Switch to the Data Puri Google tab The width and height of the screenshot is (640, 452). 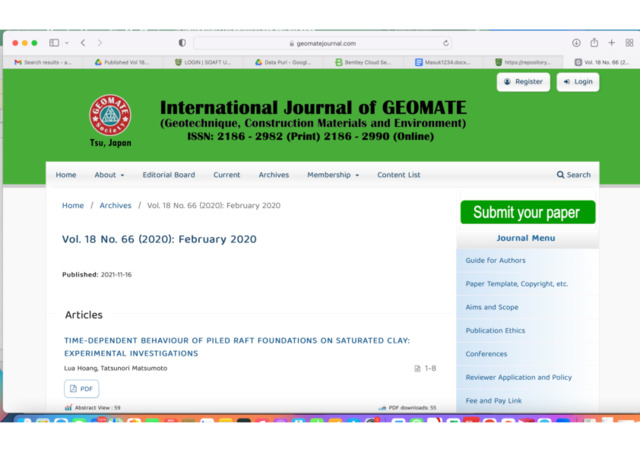point(283,62)
